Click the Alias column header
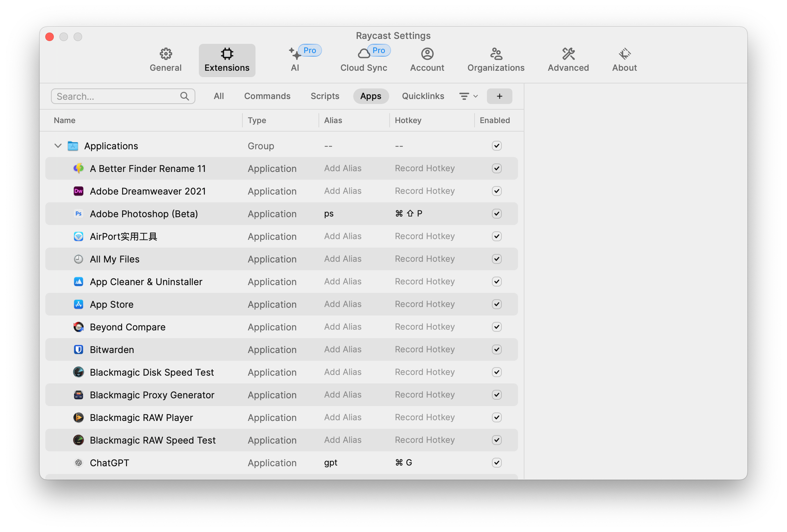Viewport: 787px width, 532px height. coord(333,120)
